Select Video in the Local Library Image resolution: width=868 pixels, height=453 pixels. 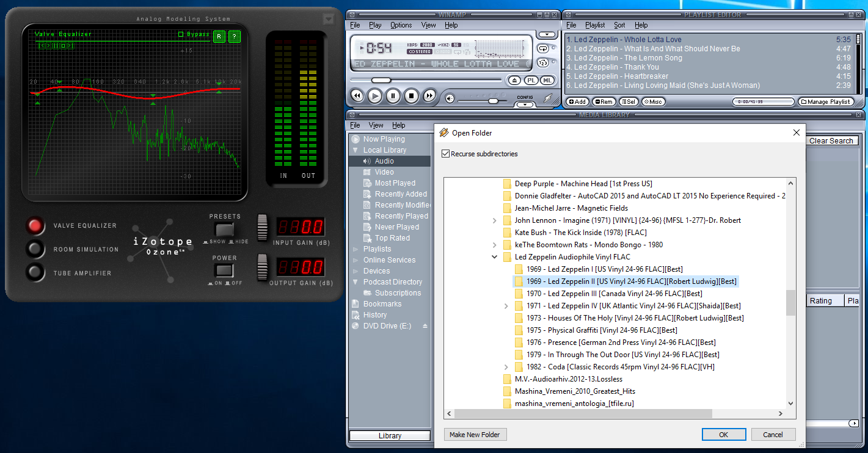(384, 172)
